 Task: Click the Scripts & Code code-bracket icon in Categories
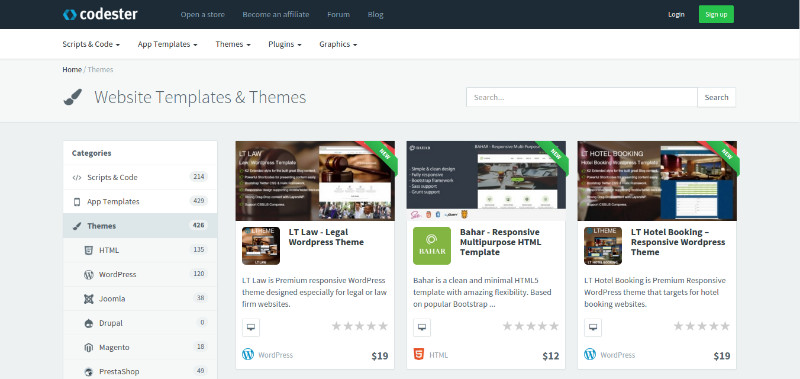coord(77,178)
